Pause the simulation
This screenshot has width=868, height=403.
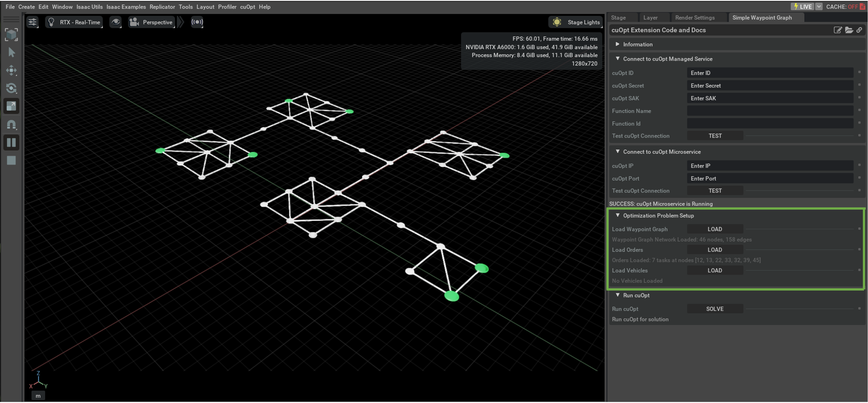pyautogui.click(x=12, y=143)
